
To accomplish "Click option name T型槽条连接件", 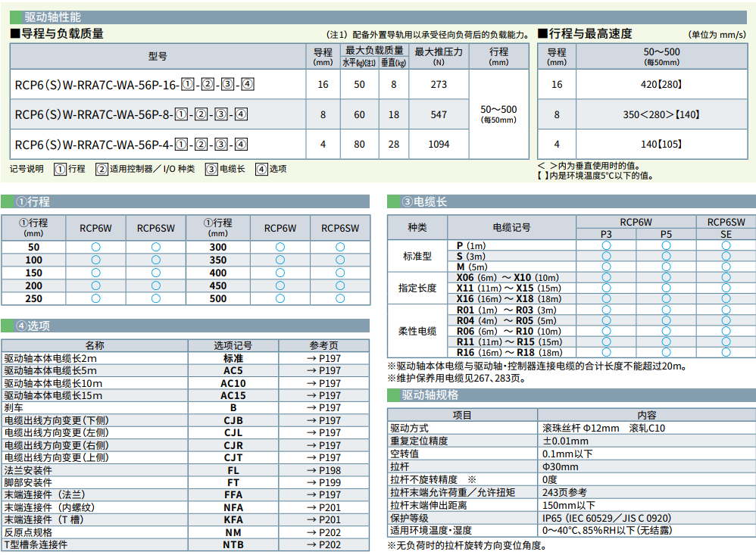I will click(x=36, y=545).
